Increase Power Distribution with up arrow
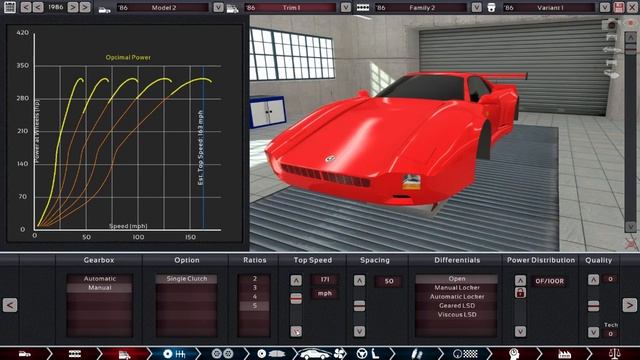 click(520, 280)
